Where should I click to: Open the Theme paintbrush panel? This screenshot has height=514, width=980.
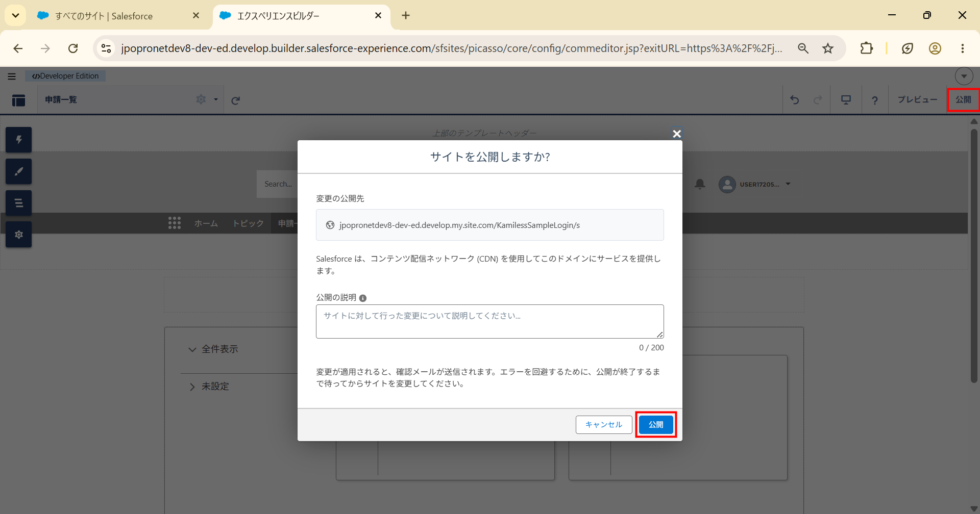tap(19, 171)
